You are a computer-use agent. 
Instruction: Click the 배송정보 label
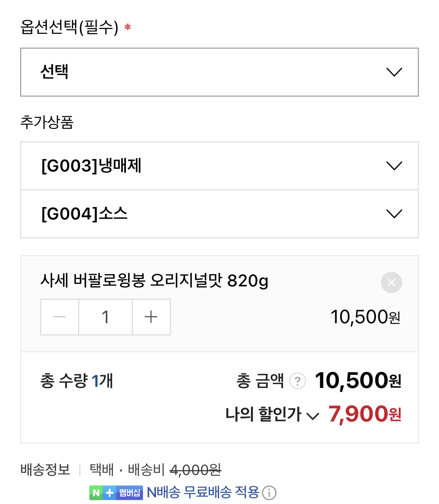tap(45, 470)
